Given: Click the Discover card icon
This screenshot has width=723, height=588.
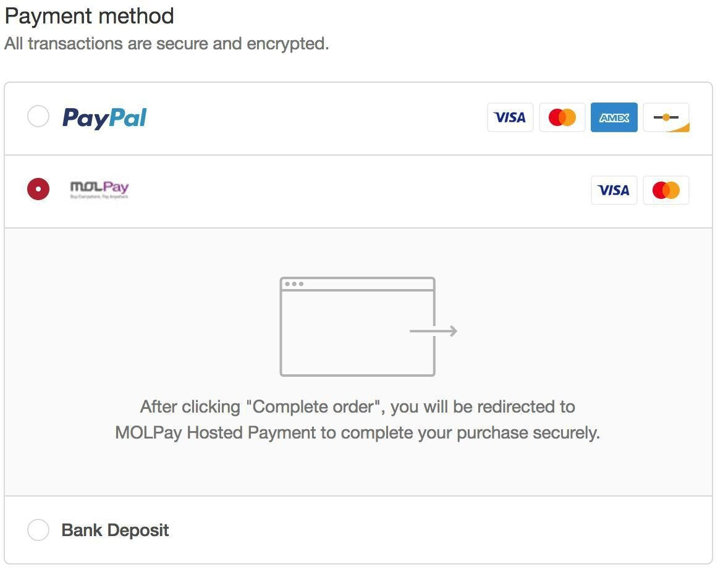Looking at the screenshot, I should point(666,117).
